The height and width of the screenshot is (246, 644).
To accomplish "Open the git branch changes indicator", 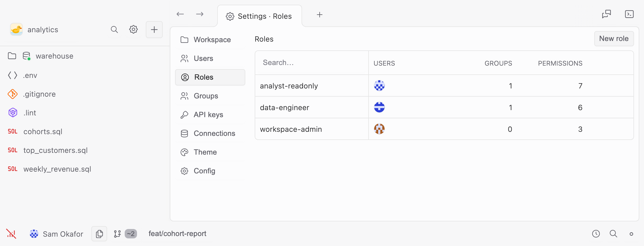I will 125,234.
